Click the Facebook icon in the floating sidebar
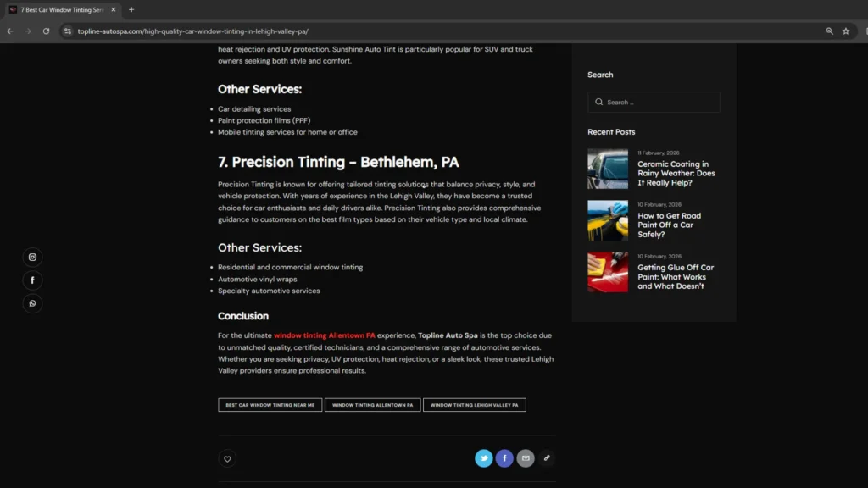Viewport: 868px width, 488px height. [32, 280]
